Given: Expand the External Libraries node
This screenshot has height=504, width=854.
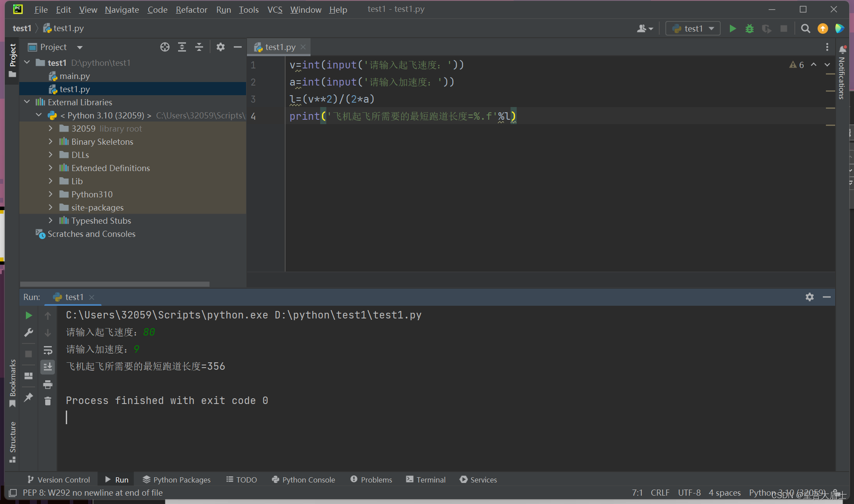Looking at the screenshot, I should click(27, 102).
